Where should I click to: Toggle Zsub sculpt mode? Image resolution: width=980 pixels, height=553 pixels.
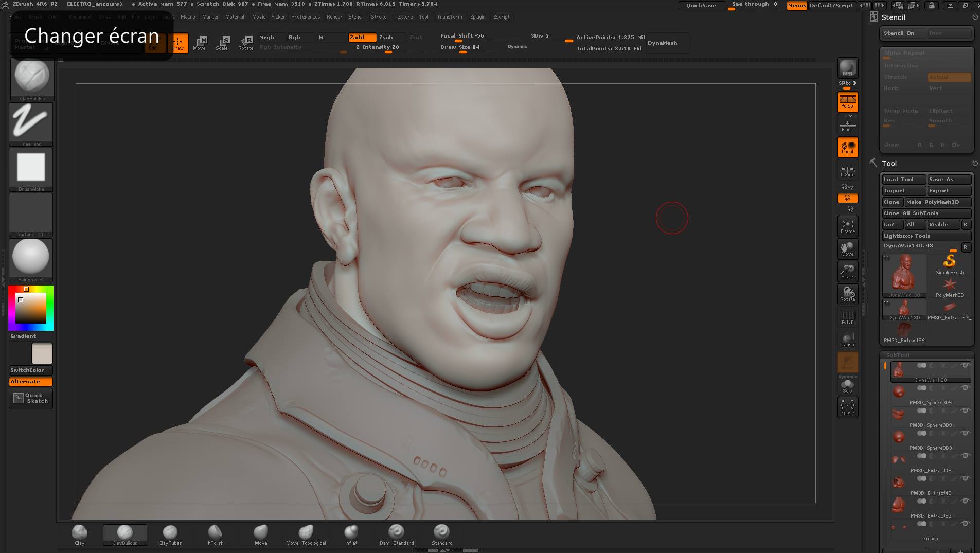(390, 37)
